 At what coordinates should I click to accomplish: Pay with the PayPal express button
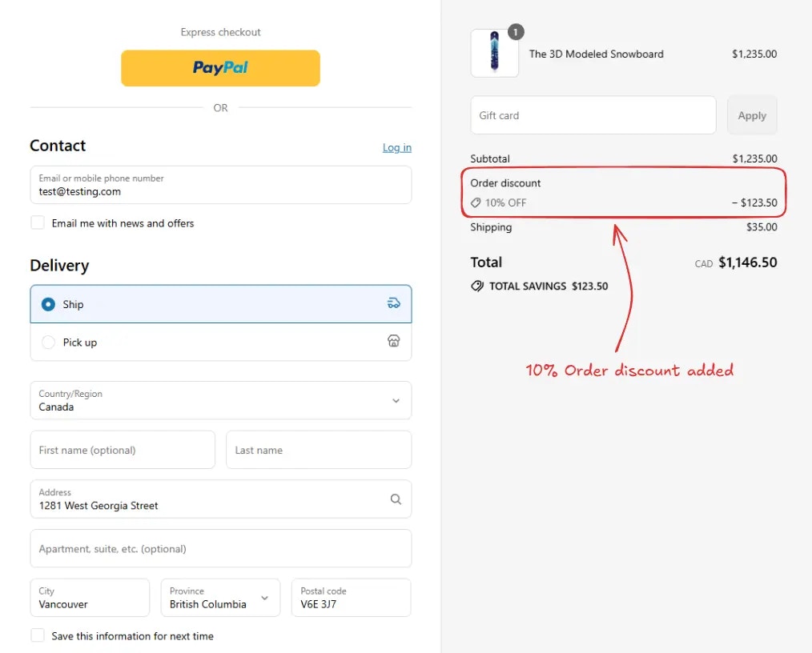220,68
